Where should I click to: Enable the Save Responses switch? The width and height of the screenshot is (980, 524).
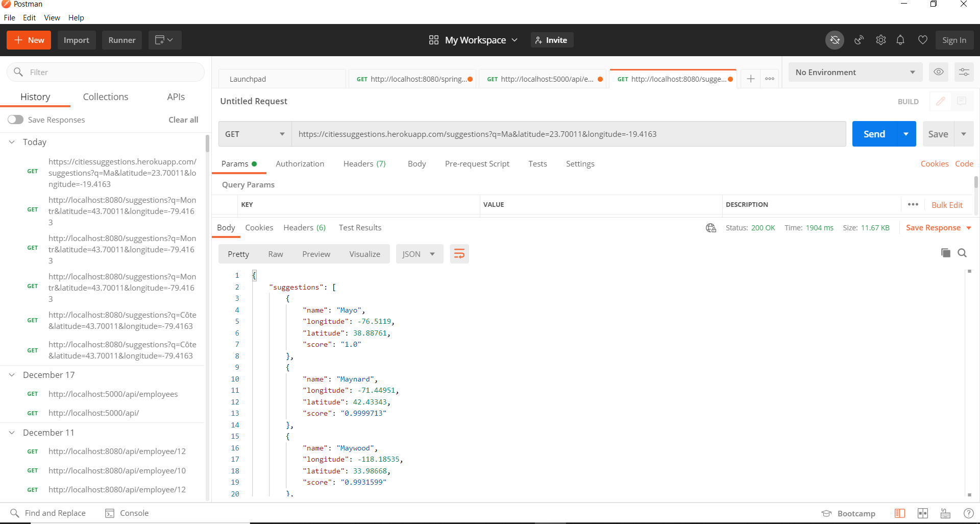(15, 119)
